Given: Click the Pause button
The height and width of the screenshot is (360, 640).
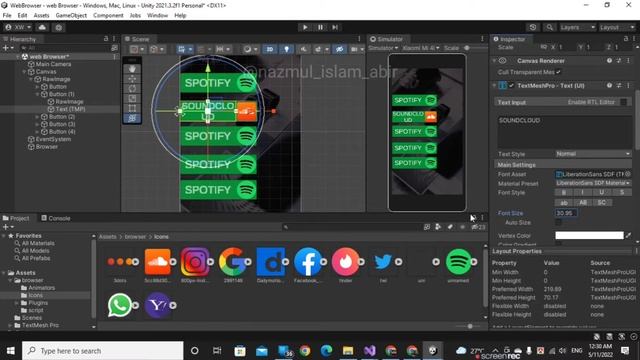Looking at the screenshot, I should pos(320,27).
